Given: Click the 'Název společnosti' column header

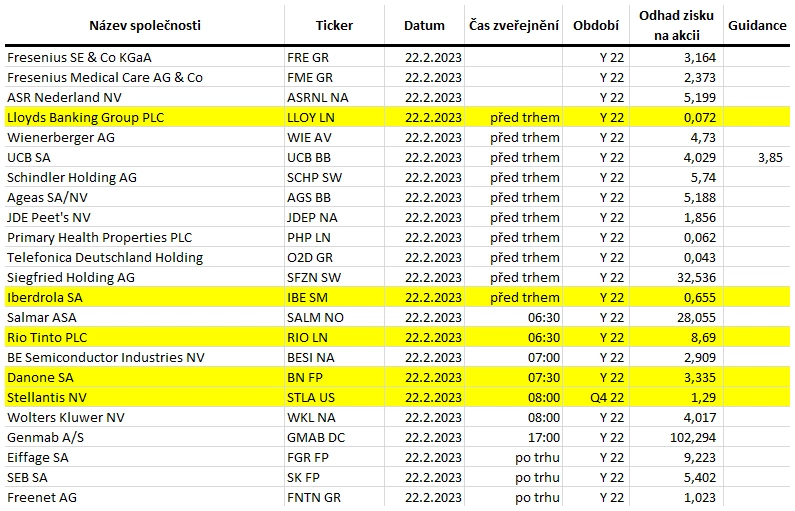Looking at the screenshot, I should (145, 25).
